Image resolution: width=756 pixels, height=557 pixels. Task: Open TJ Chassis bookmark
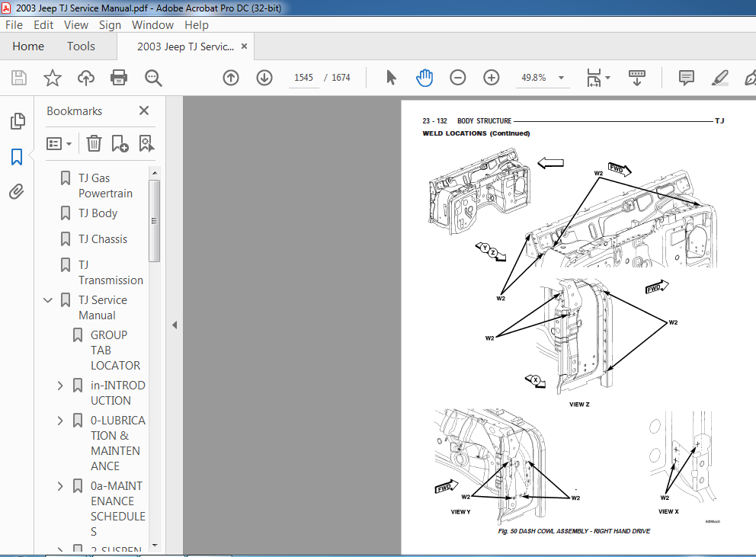coord(103,239)
